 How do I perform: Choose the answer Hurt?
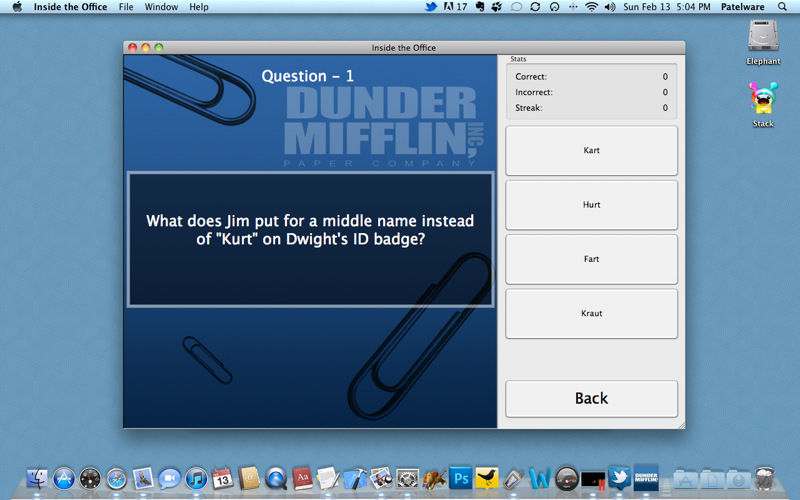(x=591, y=205)
